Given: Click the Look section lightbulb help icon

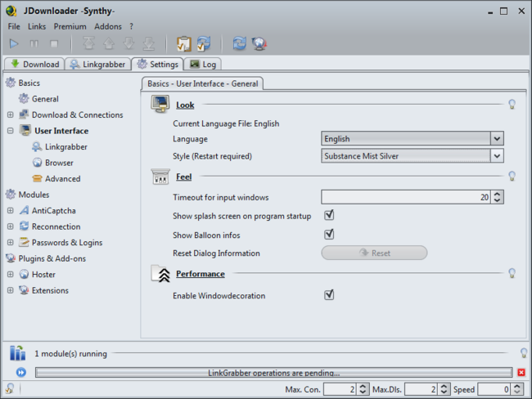Looking at the screenshot, I should click(512, 104).
